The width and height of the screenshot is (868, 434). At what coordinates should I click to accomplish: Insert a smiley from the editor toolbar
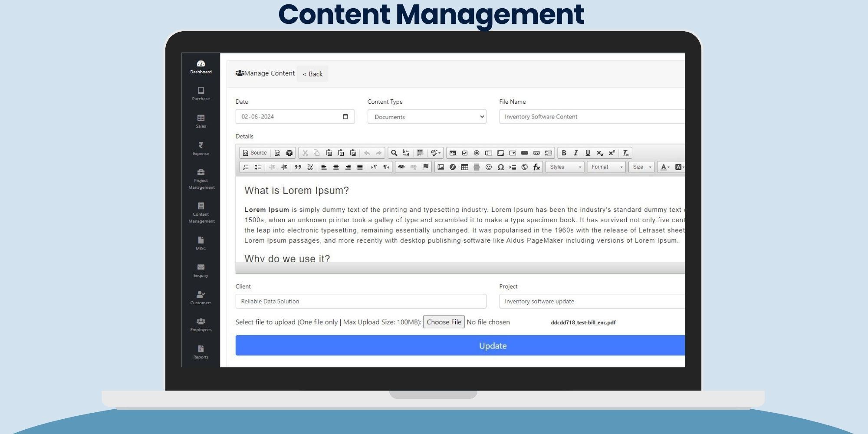(x=488, y=167)
